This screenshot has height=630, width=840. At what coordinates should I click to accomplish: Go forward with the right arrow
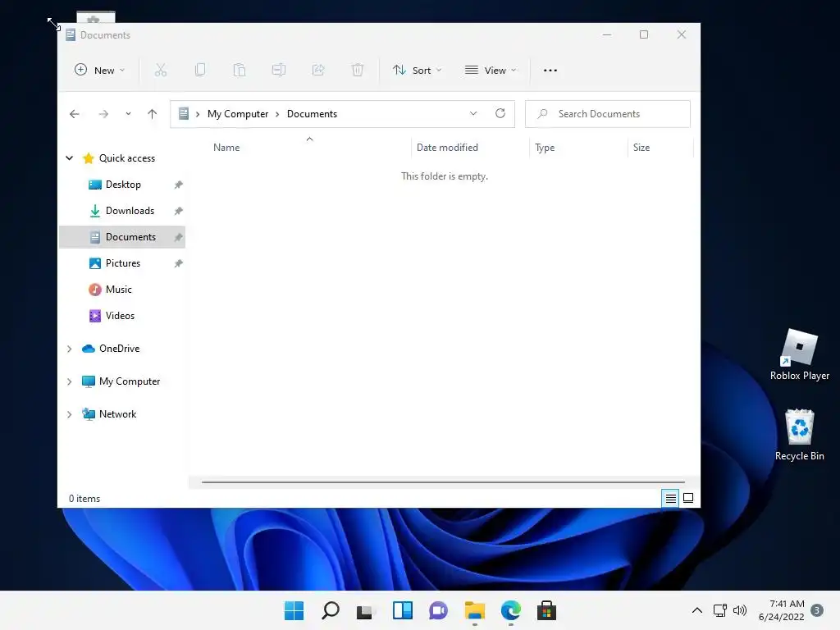click(x=103, y=114)
